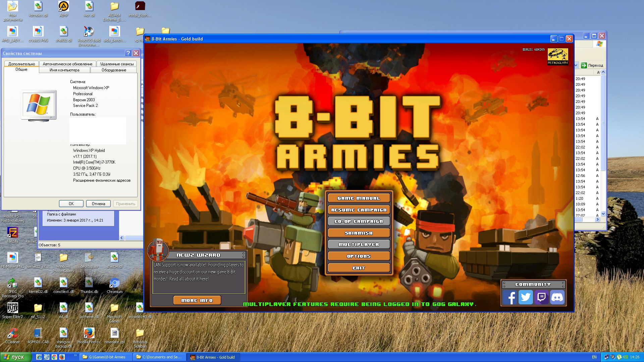The width and height of the screenshot is (644, 362).
Task: Open the game Options menu
Action: pos(359,256)
